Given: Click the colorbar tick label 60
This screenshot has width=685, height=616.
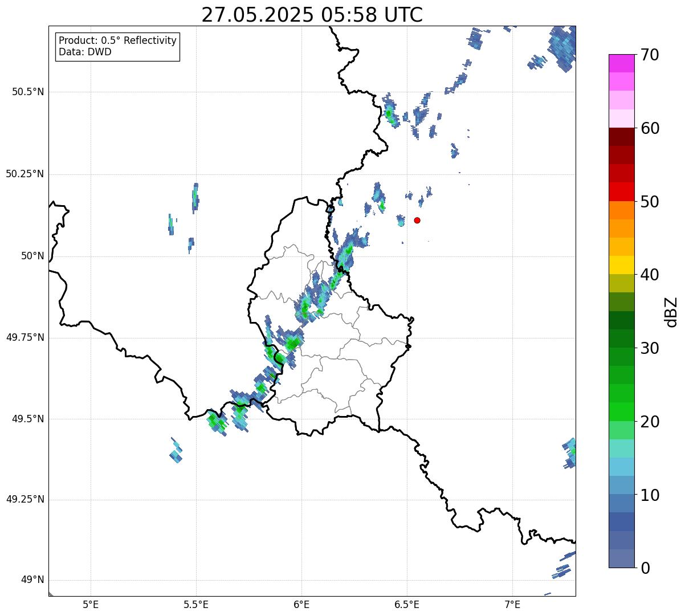Looking at the screenshot, I should (x=649, y=129).
